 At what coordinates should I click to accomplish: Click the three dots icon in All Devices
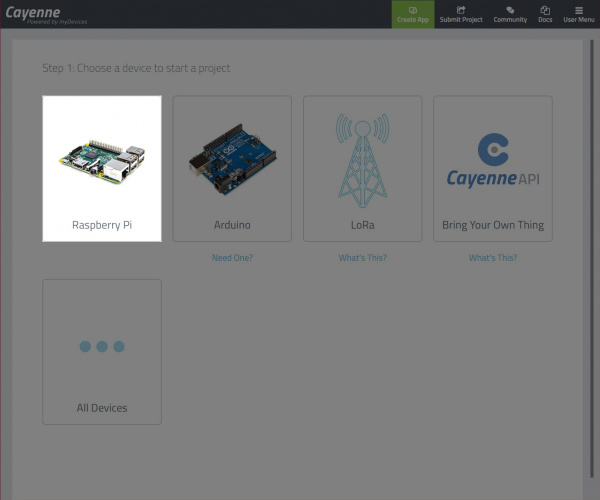[102, 347]
